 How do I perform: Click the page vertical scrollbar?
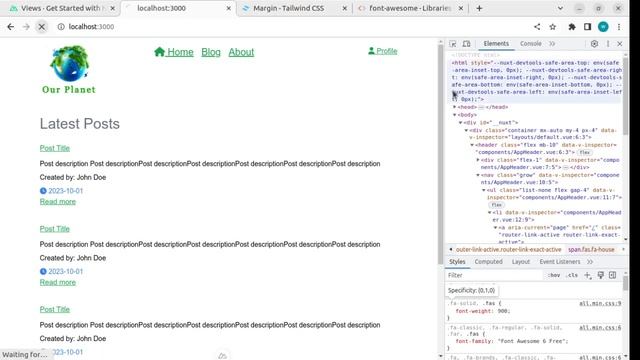click(440, 155)
